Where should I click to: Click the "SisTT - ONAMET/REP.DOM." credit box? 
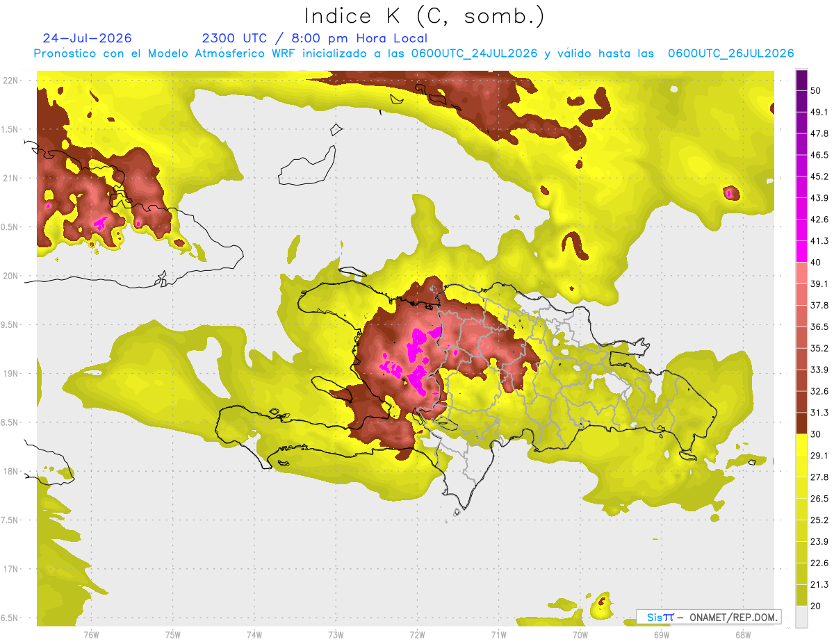[709, 617]
